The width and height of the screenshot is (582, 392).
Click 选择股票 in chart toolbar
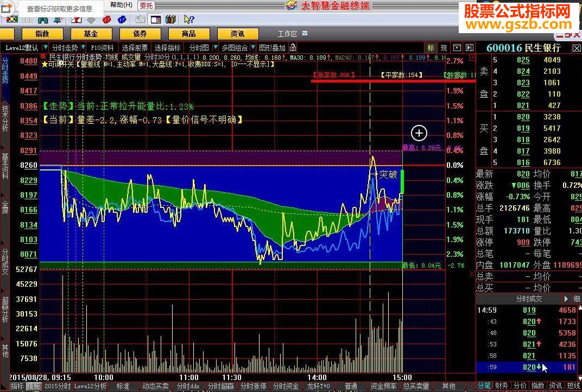point(134,48)
